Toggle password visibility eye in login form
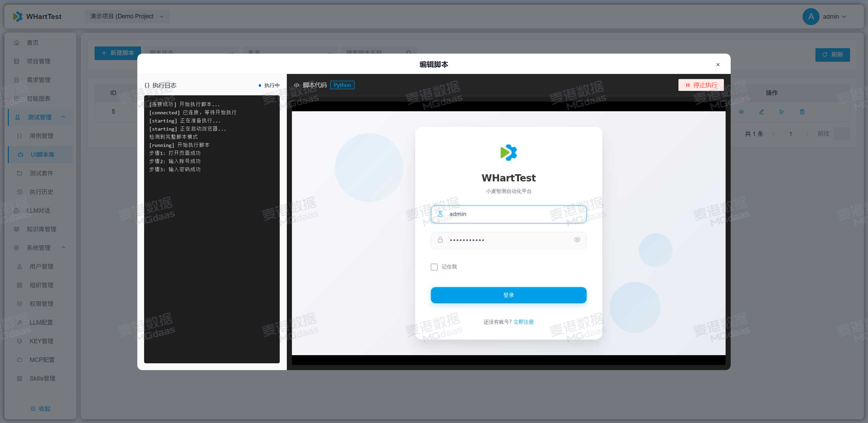The width and height of the screenshot is (868, 423). (x=577, y=240)
